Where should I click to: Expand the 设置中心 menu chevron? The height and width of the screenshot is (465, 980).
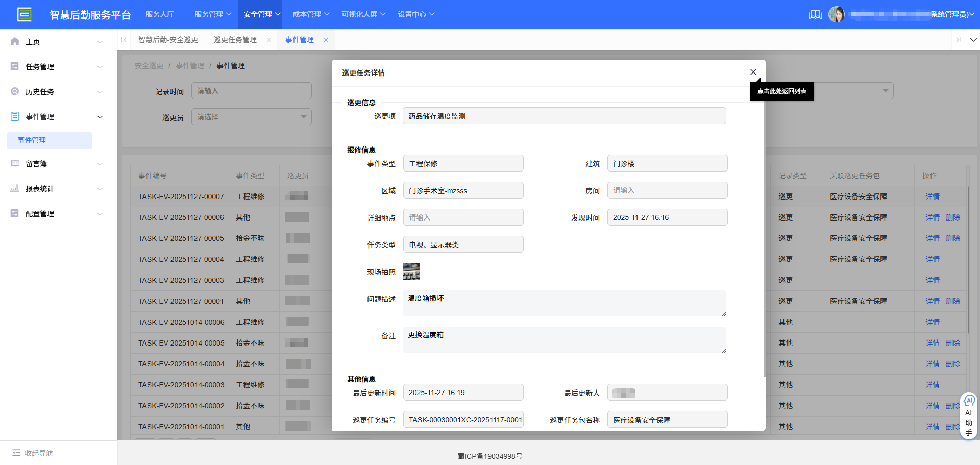(433, 14)
